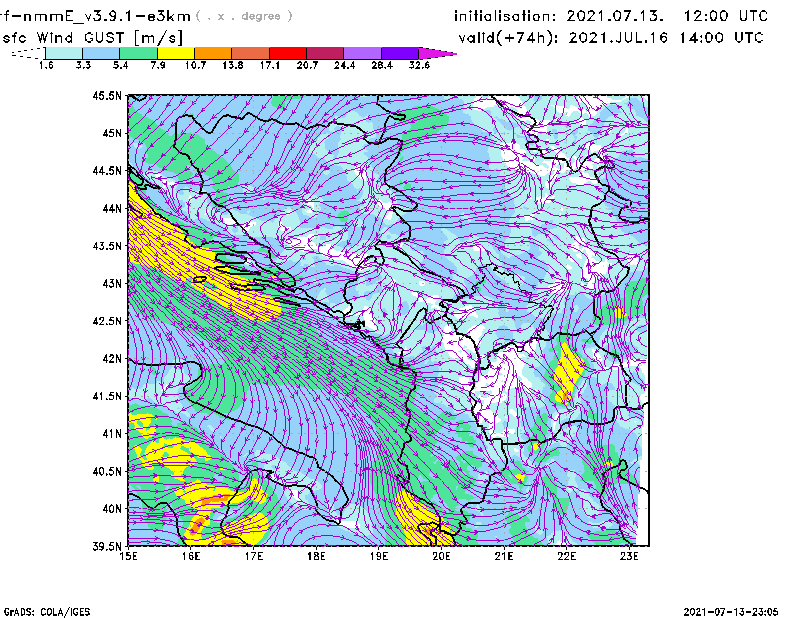Click the 40N latitude label
The image size is (800, 618).
[x=112, y=509]
